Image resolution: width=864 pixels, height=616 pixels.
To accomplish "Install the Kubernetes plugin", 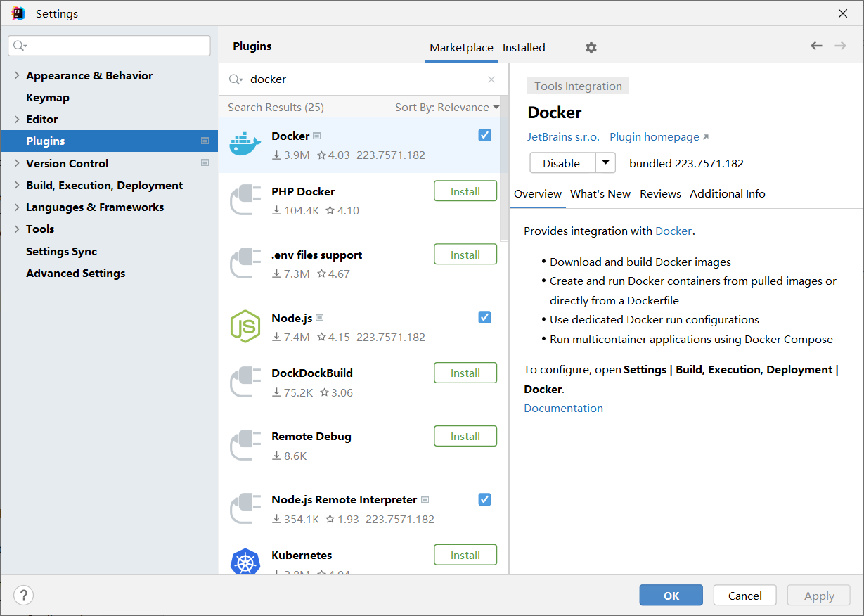I will [x=465, y=555].
